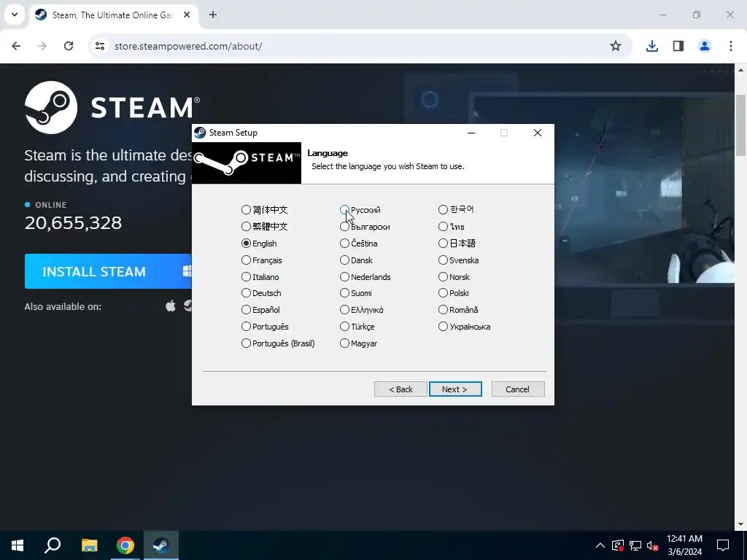747x560 pixels.
Task: Click Chrome icon in taskbar
Action: [125, 545]
